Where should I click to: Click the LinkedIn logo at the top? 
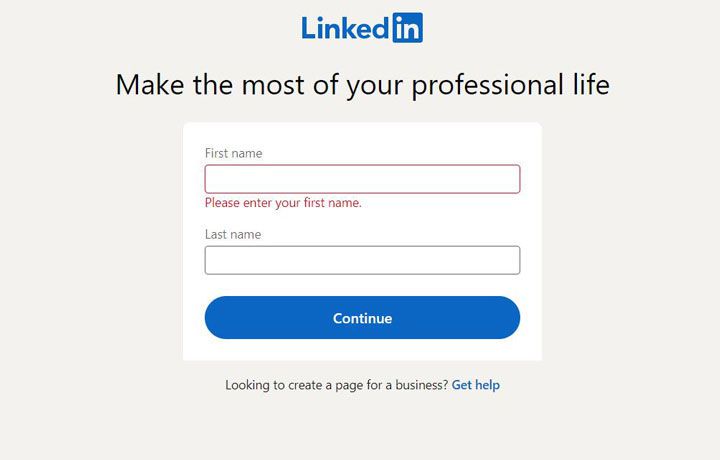pyautogui.click(x=362, y=28)
